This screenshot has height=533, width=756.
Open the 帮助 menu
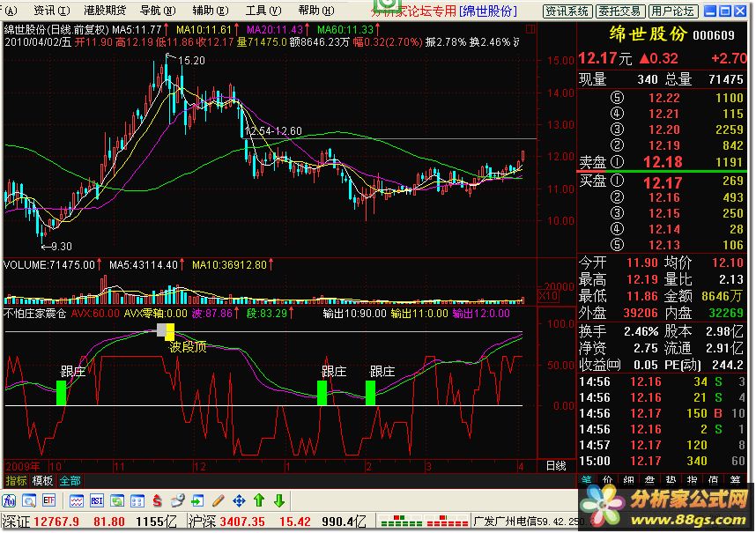pos(315,10)
